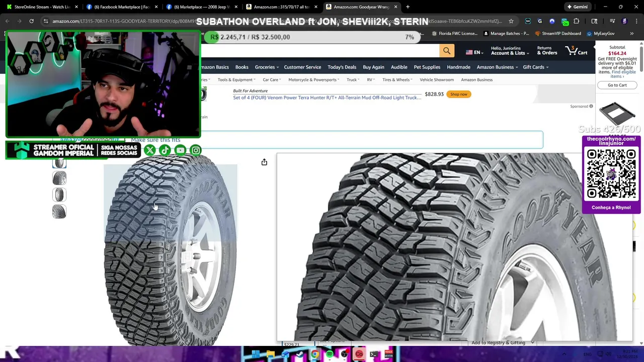644x362 pixels.
Task: Open the Florida FWC License bookmark
Action: tap(455, 34)
